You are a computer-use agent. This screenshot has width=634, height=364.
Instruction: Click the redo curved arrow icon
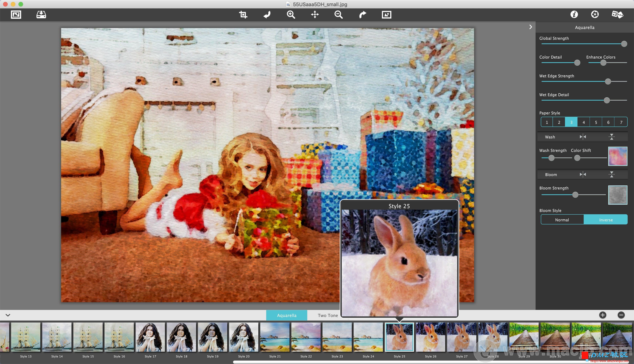(x=362, y=15)
